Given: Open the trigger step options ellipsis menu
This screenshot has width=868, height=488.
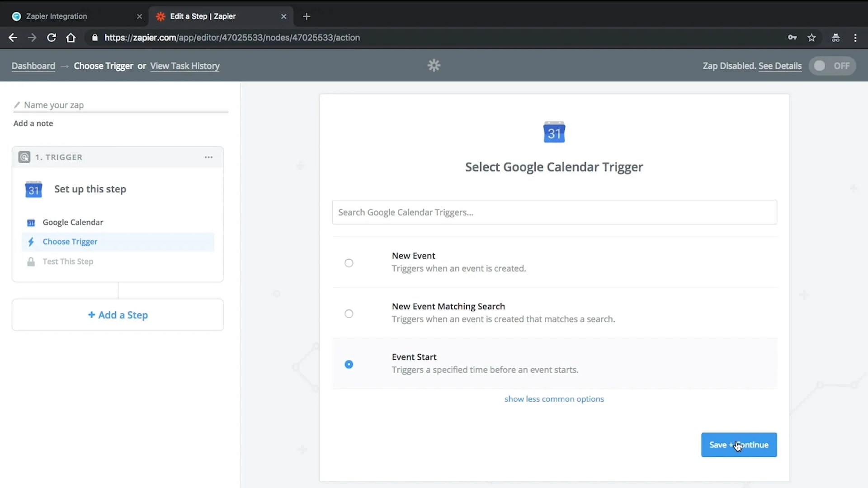Looking at the screenshot, I should point(208,157).
